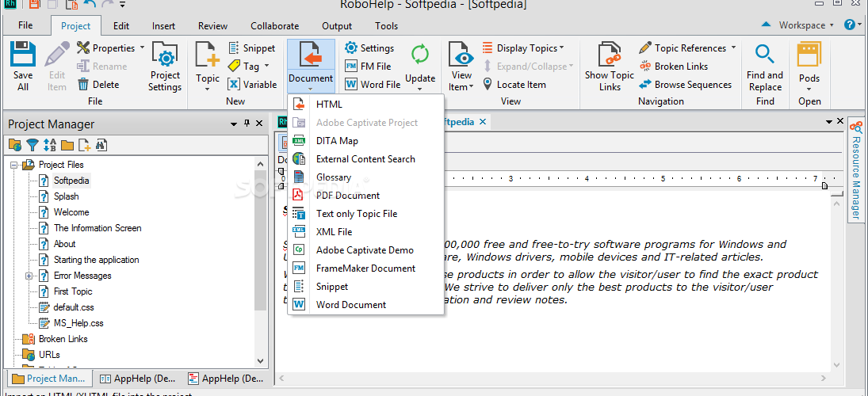Screen dimensions: 868x396
Task: Toggle auto-hide pin on Project Manager
Action: click(x=247, y=124)
